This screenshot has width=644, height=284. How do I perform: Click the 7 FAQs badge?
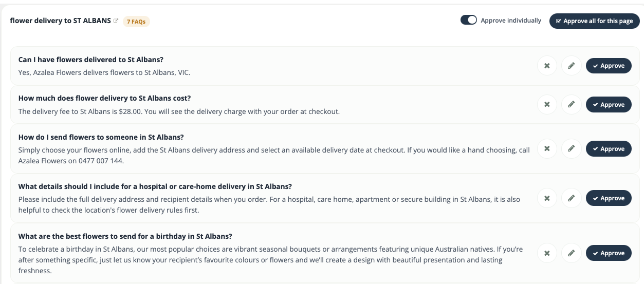(x=136, y=22)
